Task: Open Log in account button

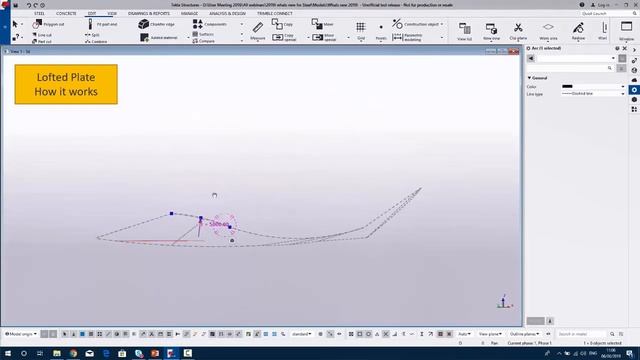Action: point(600,5)
